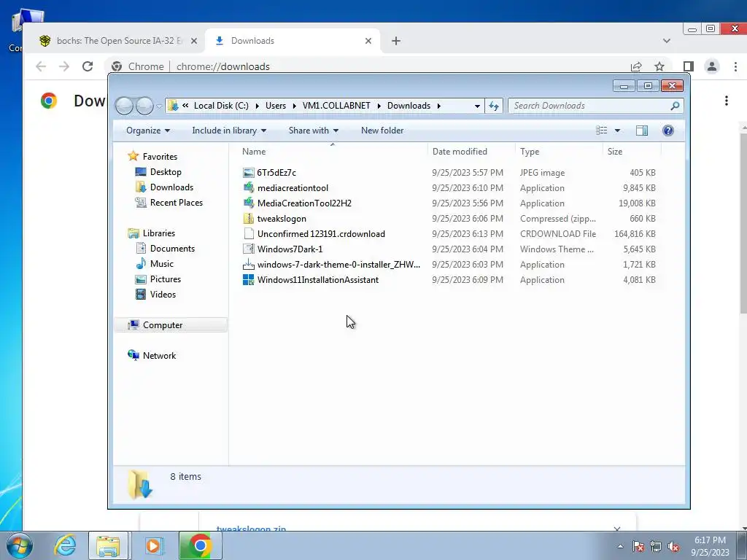Toggle the preview pane icon
Screen dimensions: 747x560
click(x=642, y=131)
